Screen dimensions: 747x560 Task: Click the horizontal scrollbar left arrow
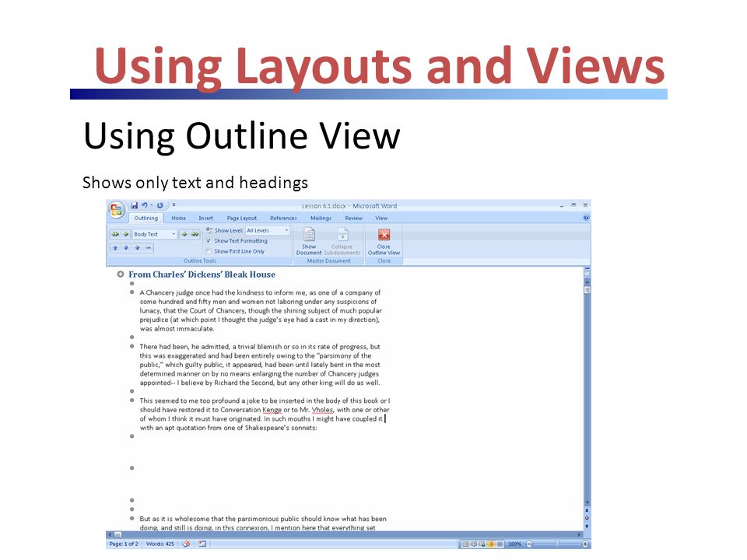[110, 535]
